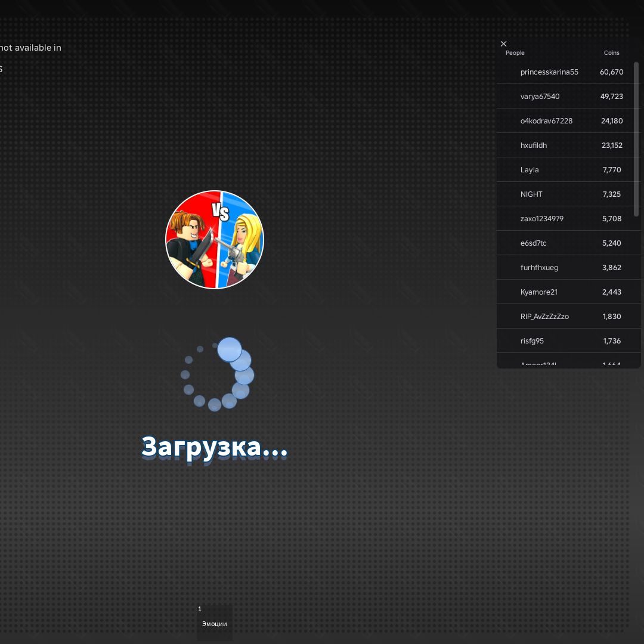The width and height of the screenshot is (644, 644).
Task: Click the 49,723 coins value
Action: click(x=612, y=97)
